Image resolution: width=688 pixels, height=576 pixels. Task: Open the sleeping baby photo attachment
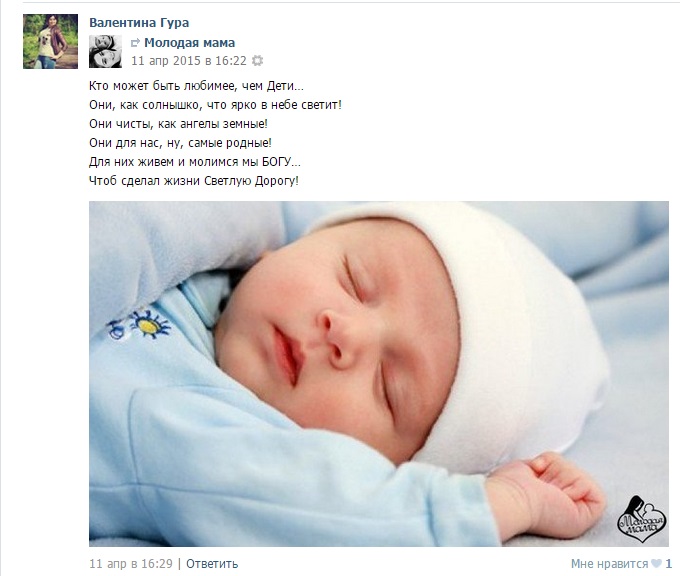click(x=379, y=374)
